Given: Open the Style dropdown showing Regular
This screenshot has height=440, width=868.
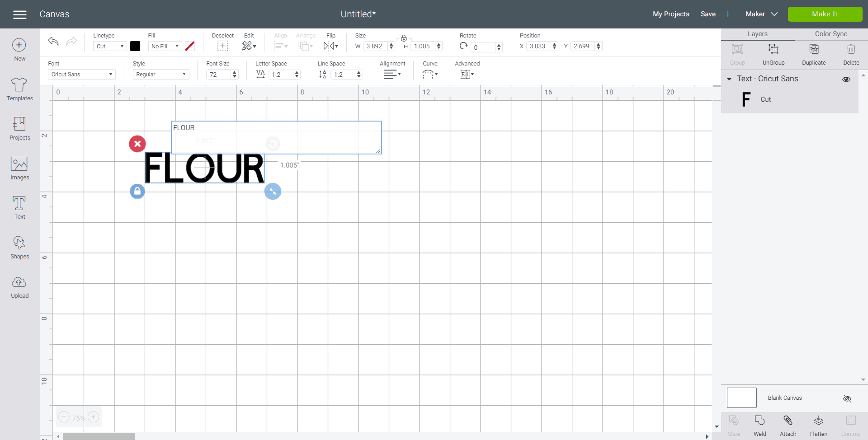Looking at the screenshot, I should [x=161, y=74].
